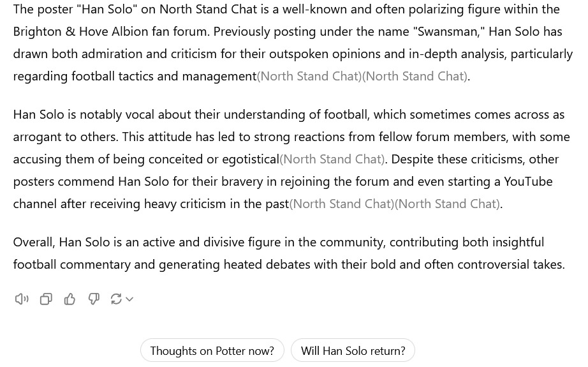Choose the 'Will Han Solo return?' suggestion
The image size is (588, 367).
pyautogui.click(x=353, y=350)
